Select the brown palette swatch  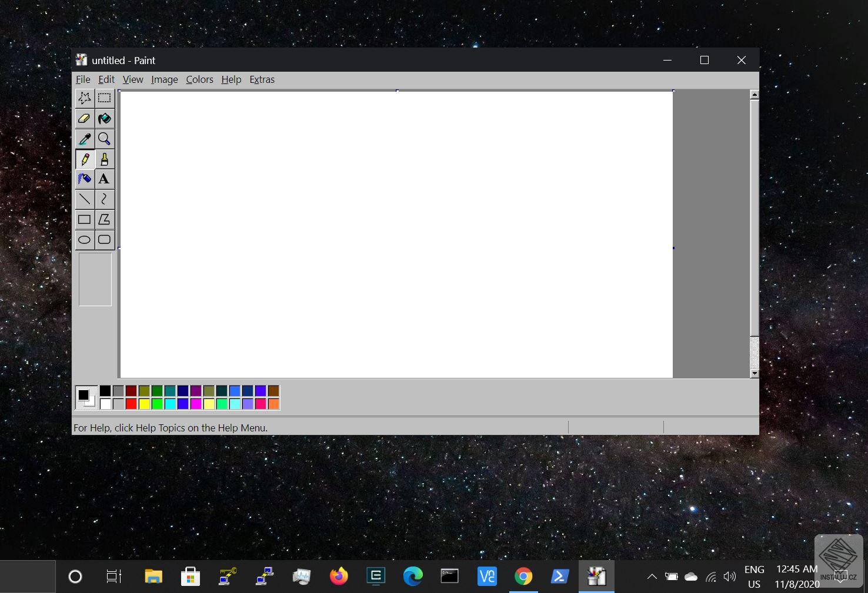pos(273,391)
